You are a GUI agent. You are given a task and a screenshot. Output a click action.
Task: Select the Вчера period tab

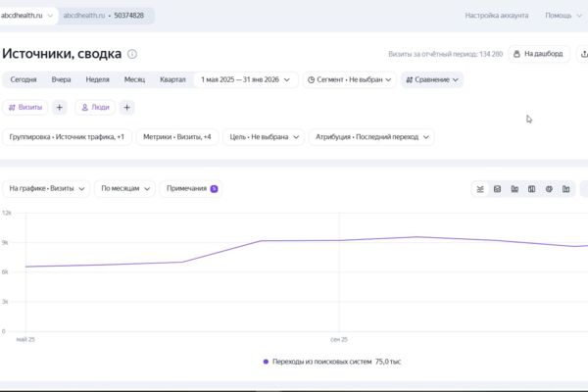(61, 79)
